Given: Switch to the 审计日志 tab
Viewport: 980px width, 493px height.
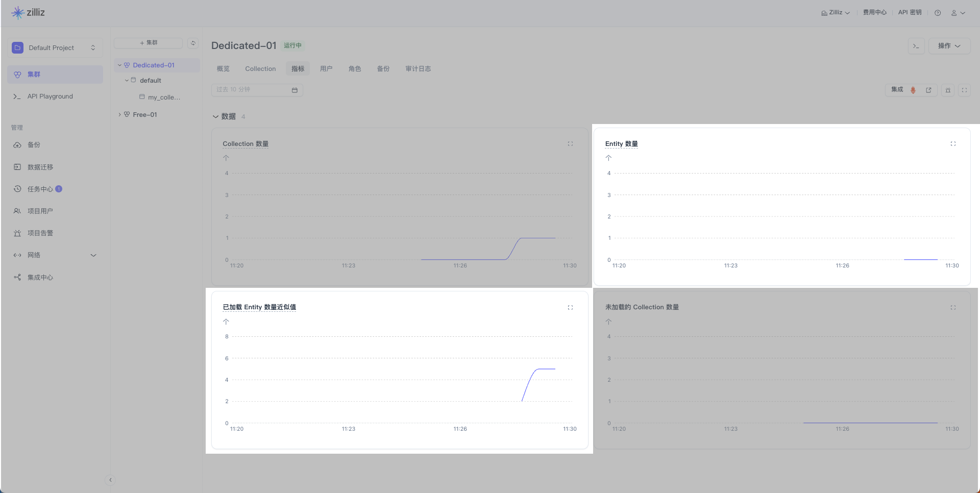Looking at the screenshot, I should [418, 69].
